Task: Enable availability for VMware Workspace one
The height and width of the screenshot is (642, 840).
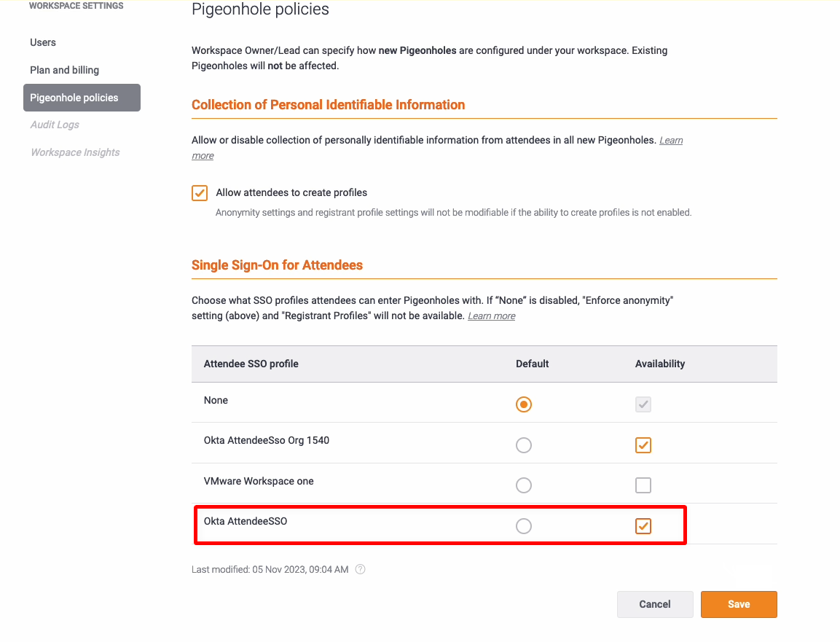Action: [x=643, y=485]
